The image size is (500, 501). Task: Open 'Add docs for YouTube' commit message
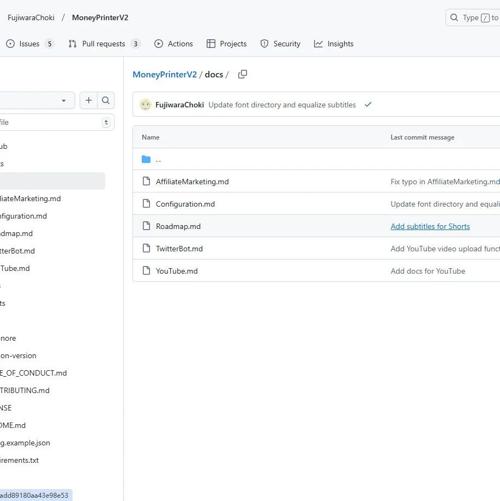tap(428, 271)
